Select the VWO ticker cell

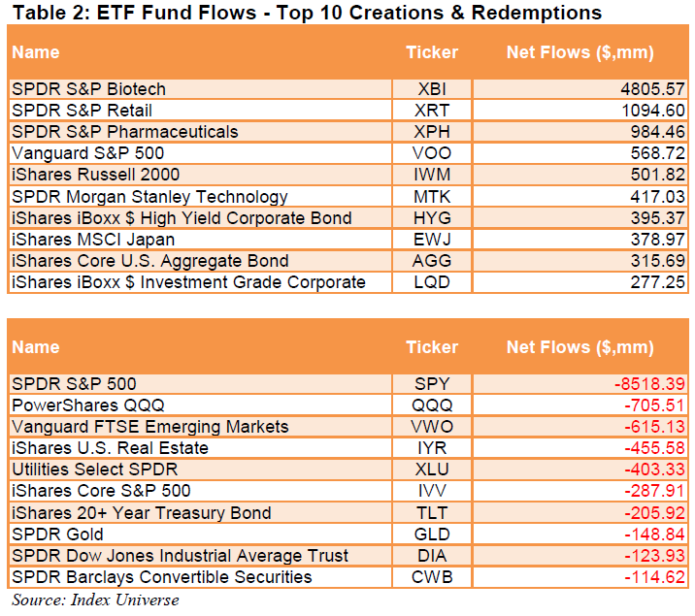[x=432, y=427]
